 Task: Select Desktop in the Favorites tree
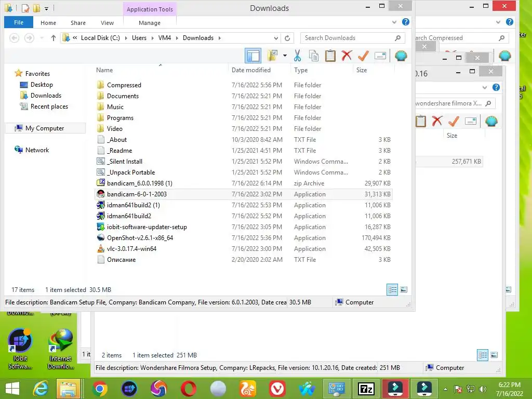point(42,85)
